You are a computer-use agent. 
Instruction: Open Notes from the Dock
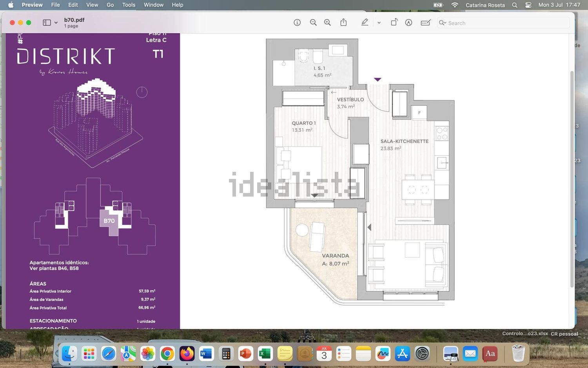tap(363, 353)
